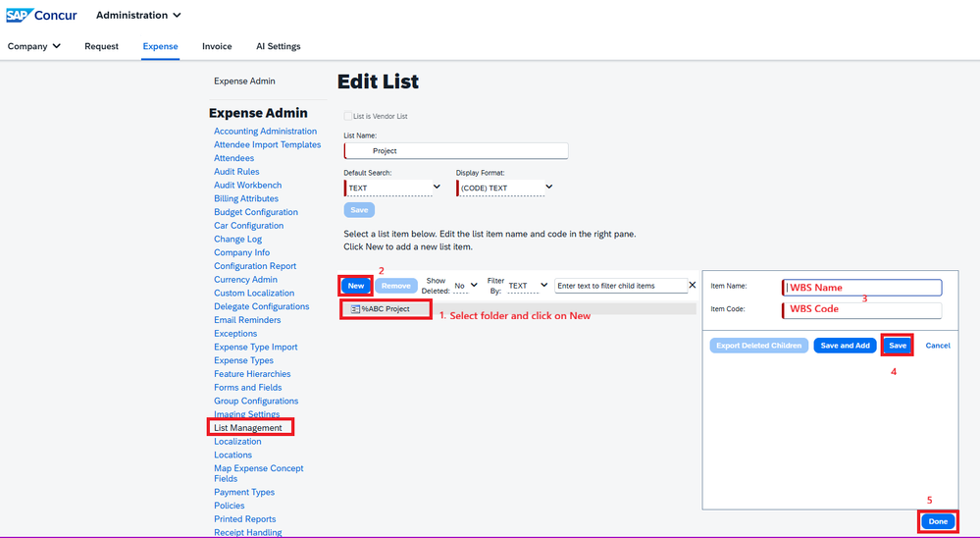Toggle the List is Vendor List checkbox

click(347, 117)
